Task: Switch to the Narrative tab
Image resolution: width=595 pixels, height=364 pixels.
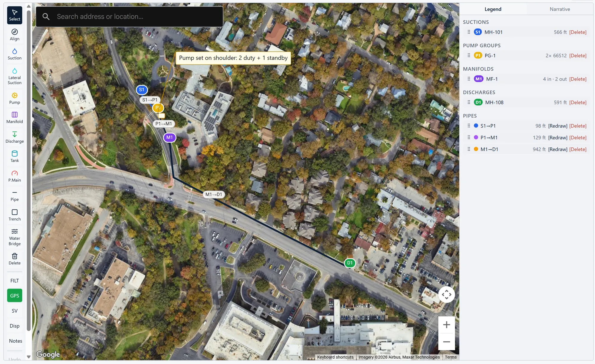Action: click(560, 9)
